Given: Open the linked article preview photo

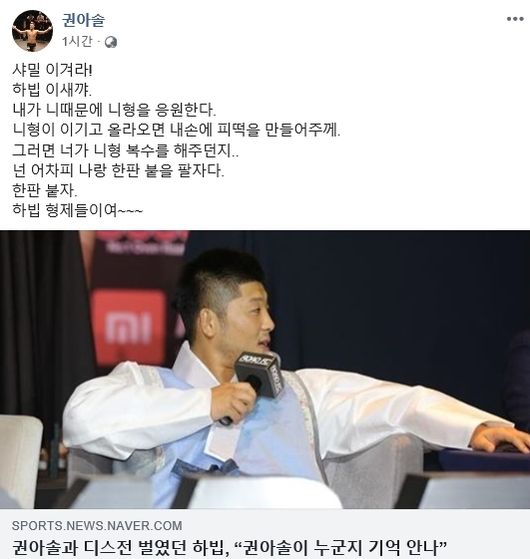Looking at the screenshot, I should point(265,370).
